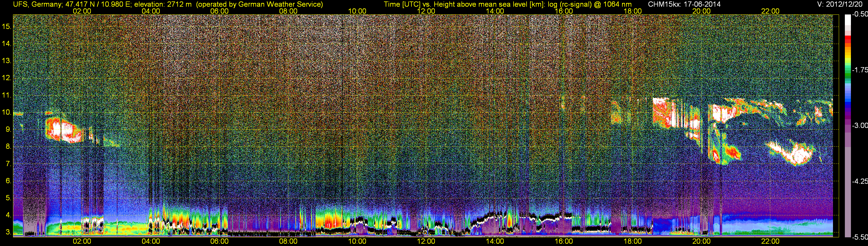Click the "20:00" label on the top time axis

702,11
